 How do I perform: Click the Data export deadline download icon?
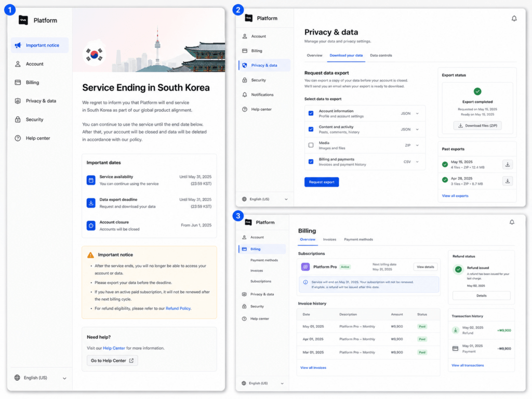[x=91, y=203]
